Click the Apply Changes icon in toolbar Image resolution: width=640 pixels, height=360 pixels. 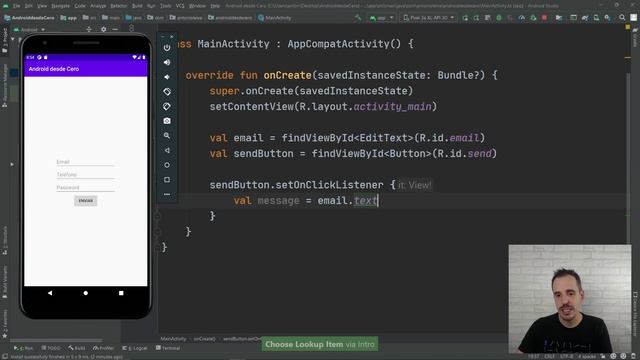click(x=476, y=18)
